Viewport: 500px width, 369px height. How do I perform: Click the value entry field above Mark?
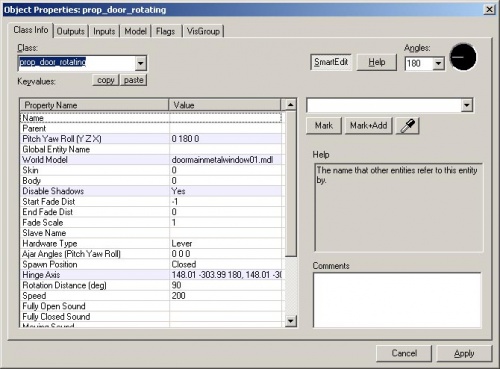384,105
